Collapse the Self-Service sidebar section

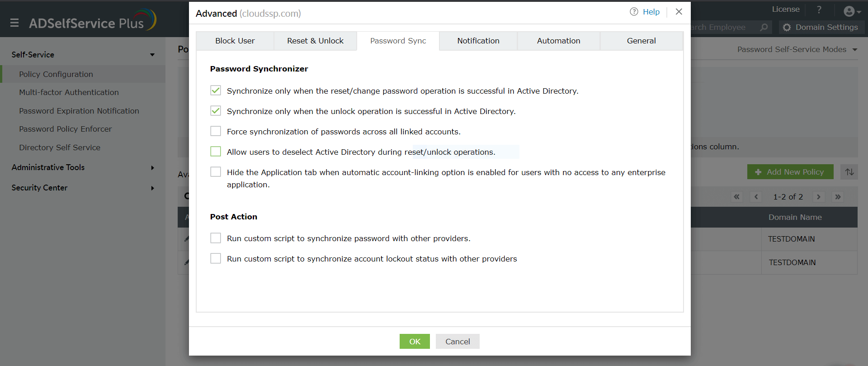click(x=152, y=55)
